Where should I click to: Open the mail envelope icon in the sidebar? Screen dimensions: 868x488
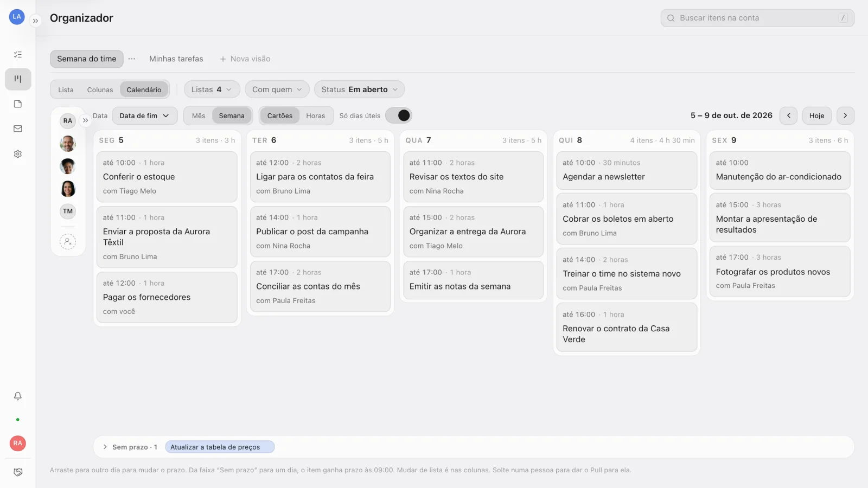click(x=18, y=129)
